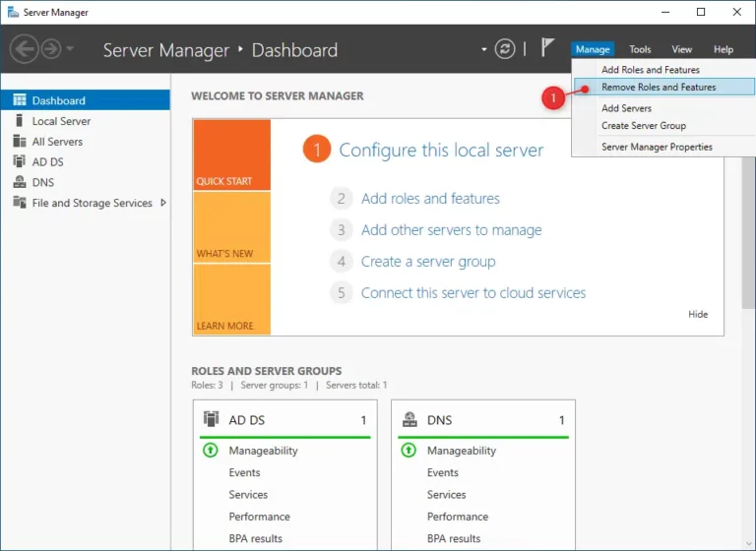Select Dashboard in the sidebar
This screenshot has width=756, height=551.
86,100
